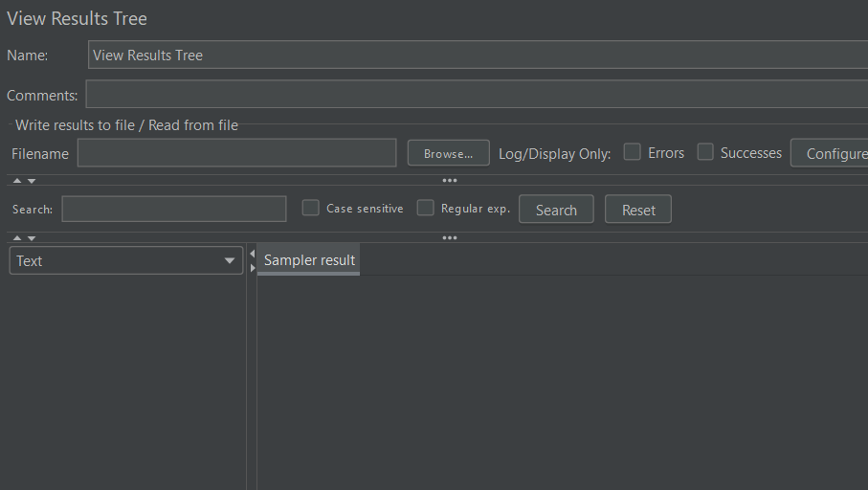Click the Name input field
The image size is (868, 490).
[478, 55]
